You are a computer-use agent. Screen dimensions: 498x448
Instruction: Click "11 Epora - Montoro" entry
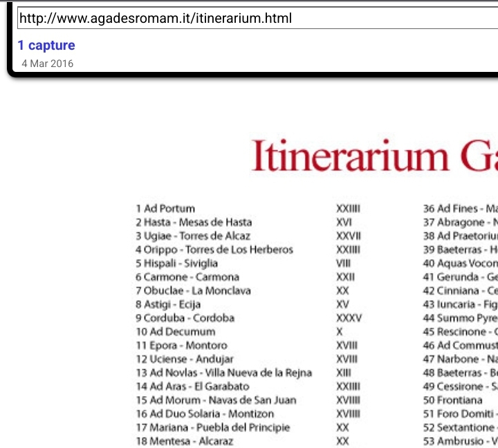[181, 346]
